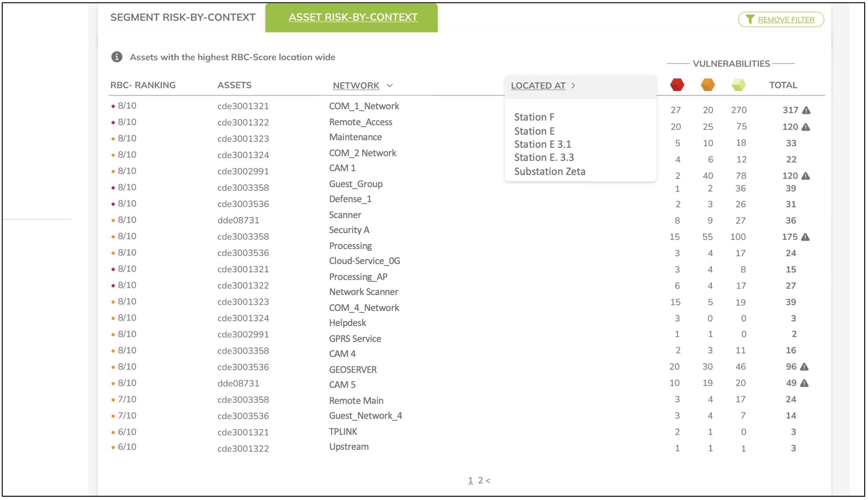Click the green vulnerabilities hexagon icon
868x500 pixels.
[x=739, y=85]
